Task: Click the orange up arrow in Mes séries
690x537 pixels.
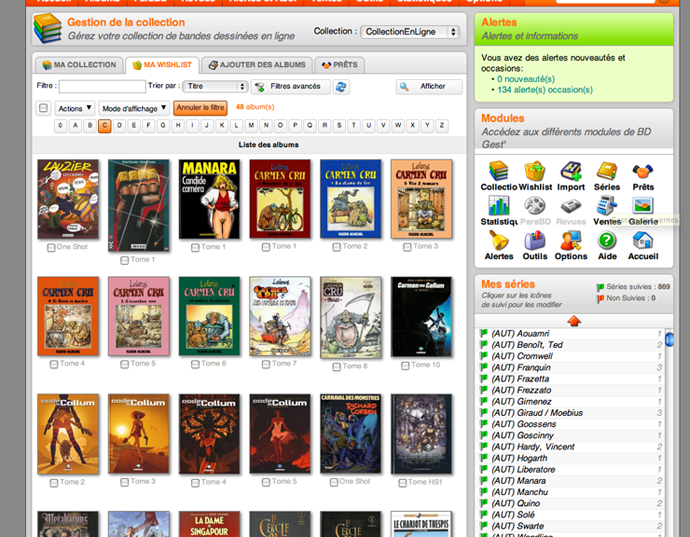Action: (x=574, y=320)
